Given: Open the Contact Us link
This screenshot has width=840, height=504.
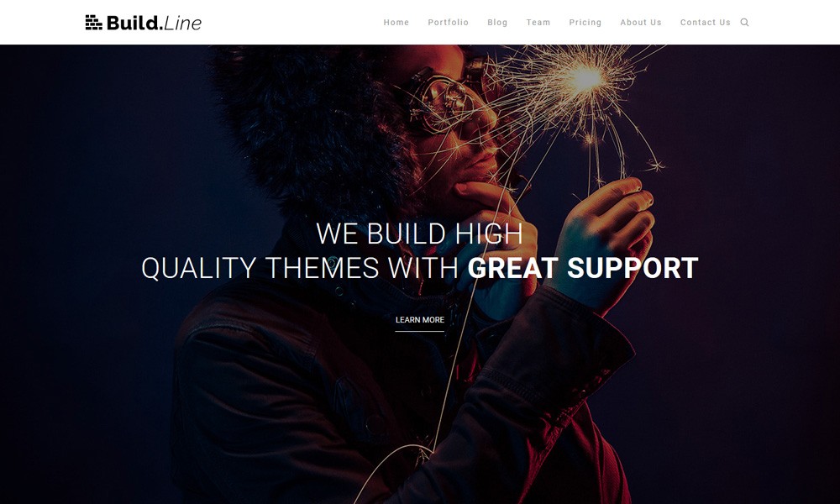Looking at the screenshot, I should 706,23.
